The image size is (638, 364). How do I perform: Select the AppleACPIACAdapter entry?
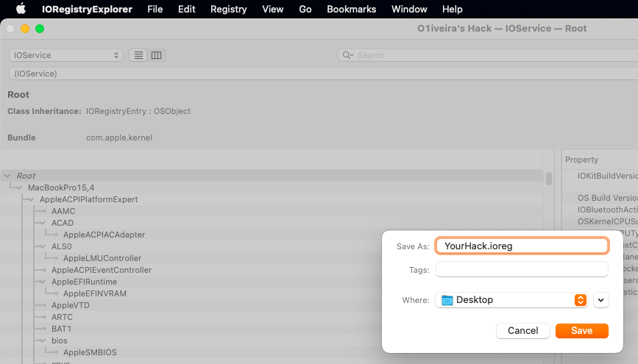(104, 235)
